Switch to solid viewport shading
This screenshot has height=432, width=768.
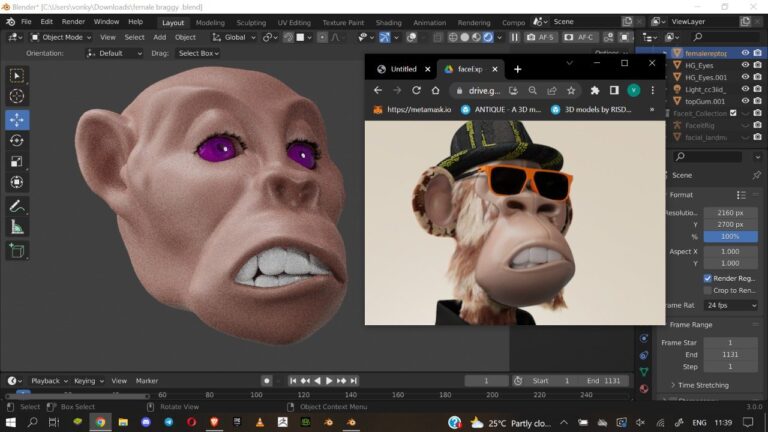coord(465,37)
